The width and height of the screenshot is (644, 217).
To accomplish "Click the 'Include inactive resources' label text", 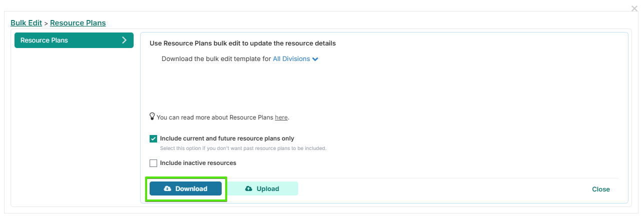I will coord(198,163).
